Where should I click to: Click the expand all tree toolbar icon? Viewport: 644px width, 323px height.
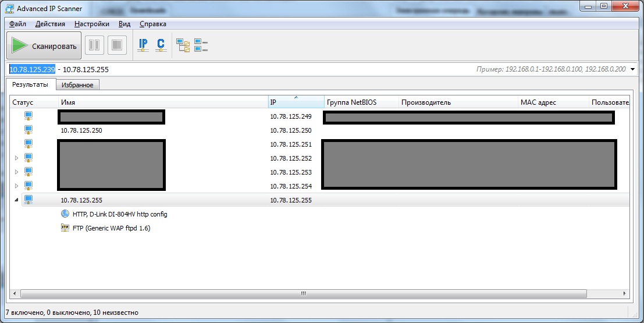pyautogui.click(x=183, y=45)
